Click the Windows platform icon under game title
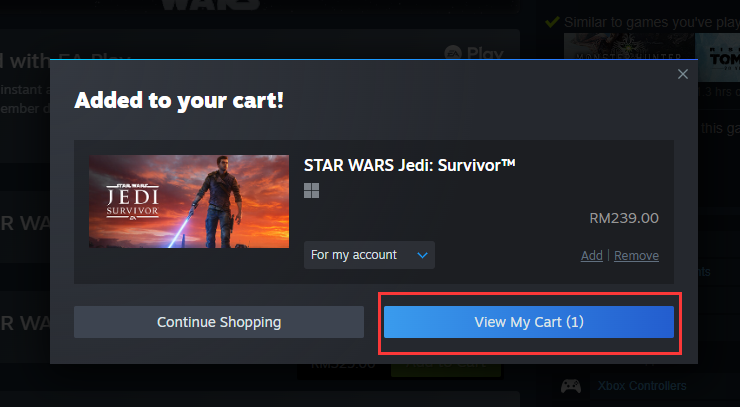 pyautogui.click(x=311, y=191)
